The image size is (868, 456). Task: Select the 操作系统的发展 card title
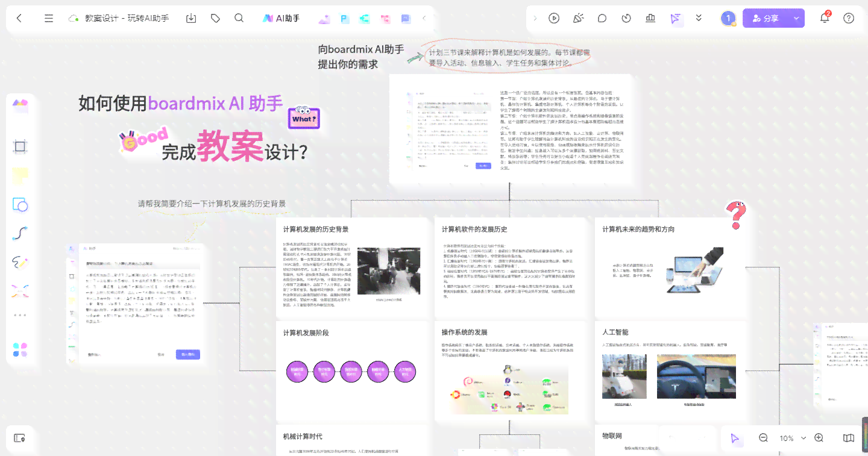click(465, 332)
